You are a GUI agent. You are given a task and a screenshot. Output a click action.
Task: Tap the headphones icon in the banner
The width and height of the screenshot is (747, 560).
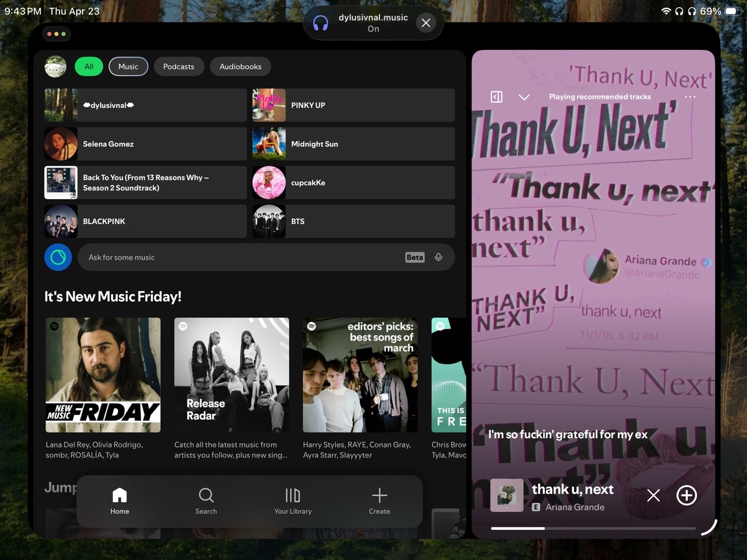321,23
